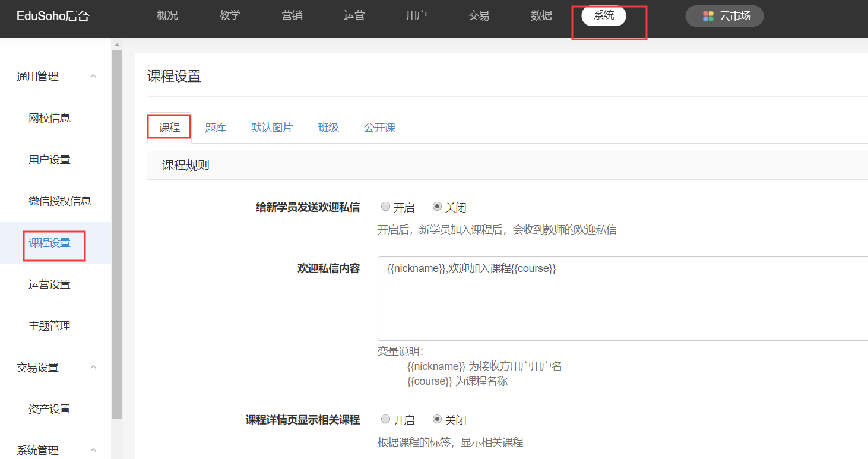Image resolution: width=868 pixels, height=459 pixels.
Task: Open 网校信息 in the sidebar
Action: coord(49,118)
